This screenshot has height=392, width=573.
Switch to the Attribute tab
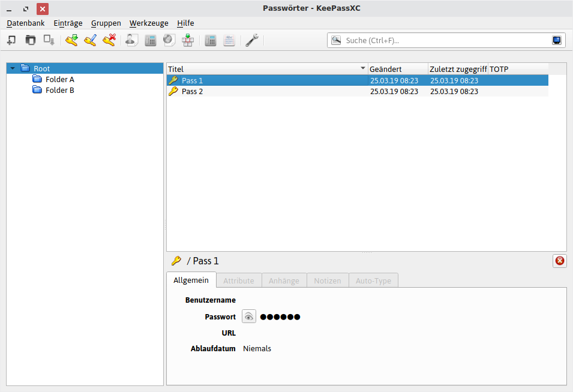pyautogui.click(x=239, y=281)
